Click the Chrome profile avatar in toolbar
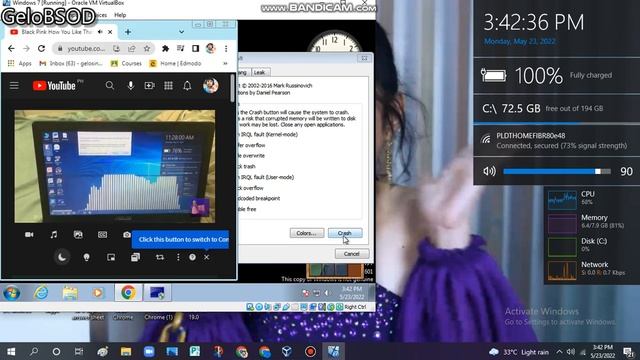This screenshot has width=640, height=360. pyautogui.click(x=211, y=48)
